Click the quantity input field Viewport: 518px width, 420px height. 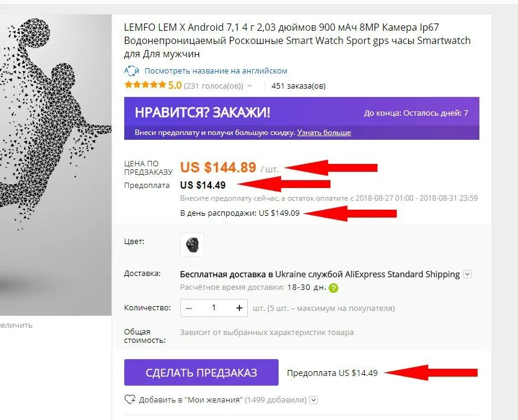click(x=213, y=308)
